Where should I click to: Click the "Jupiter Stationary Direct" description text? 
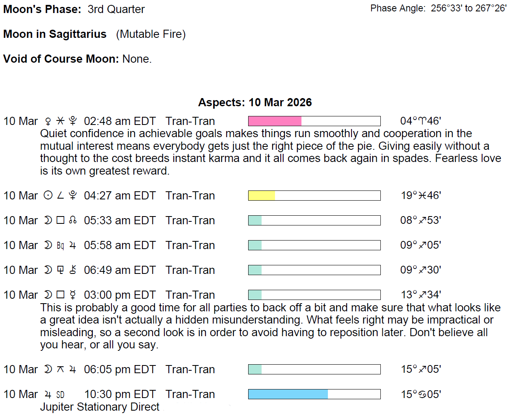[100, 407]
